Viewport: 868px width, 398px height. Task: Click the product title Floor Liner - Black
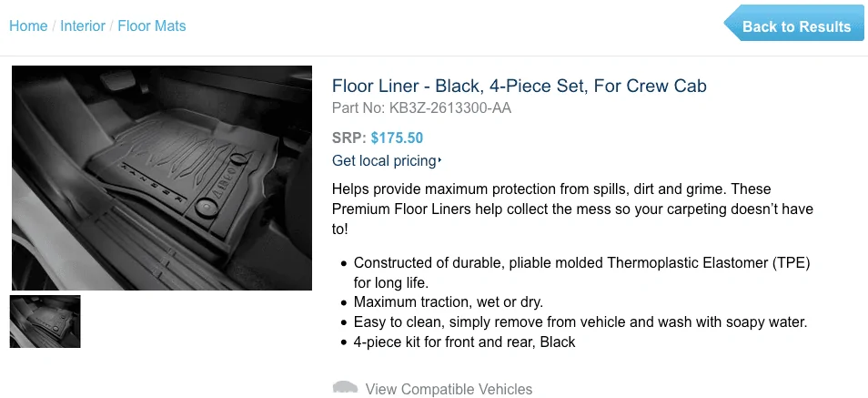(520, 86)
